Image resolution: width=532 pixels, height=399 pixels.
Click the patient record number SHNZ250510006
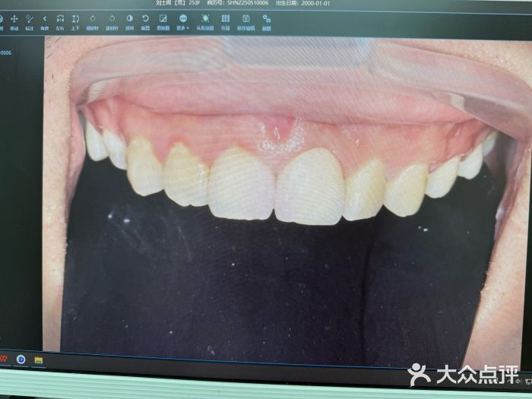tap(248, 3)
